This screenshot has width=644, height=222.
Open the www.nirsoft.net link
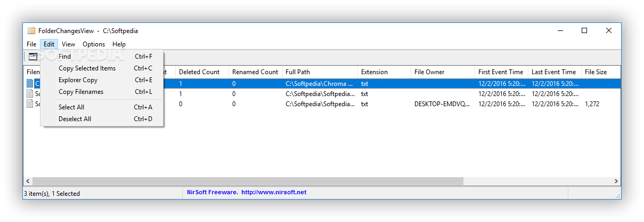274,192
